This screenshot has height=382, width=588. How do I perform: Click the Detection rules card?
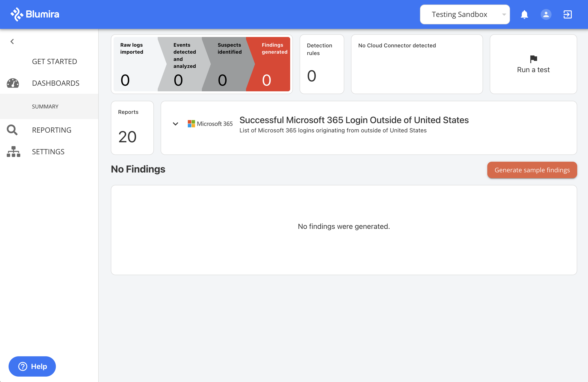[322, 64]
